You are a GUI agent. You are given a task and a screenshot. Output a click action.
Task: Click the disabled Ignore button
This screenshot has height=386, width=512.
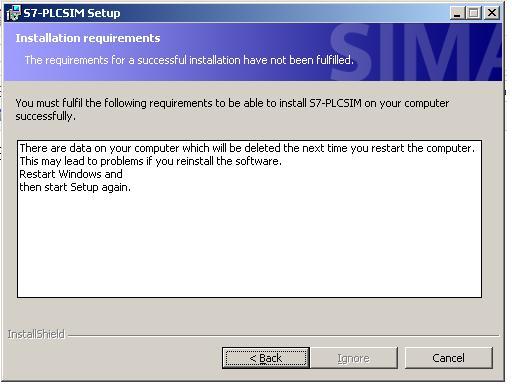tap(354, 358)
